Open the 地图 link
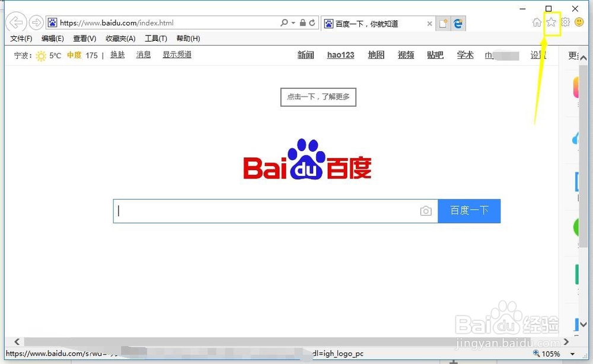The image size is (593, 364). pyautogui.click(x=376, y=55)
